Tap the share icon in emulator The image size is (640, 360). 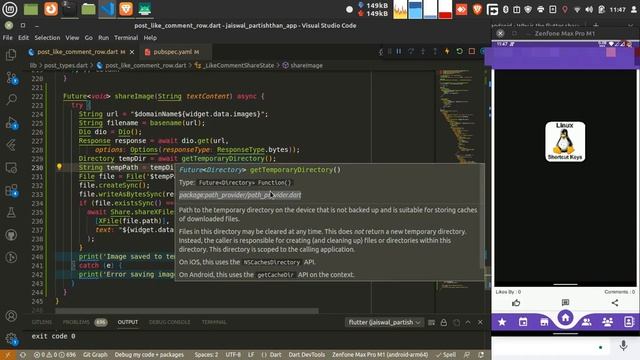[x=615, y=302]
